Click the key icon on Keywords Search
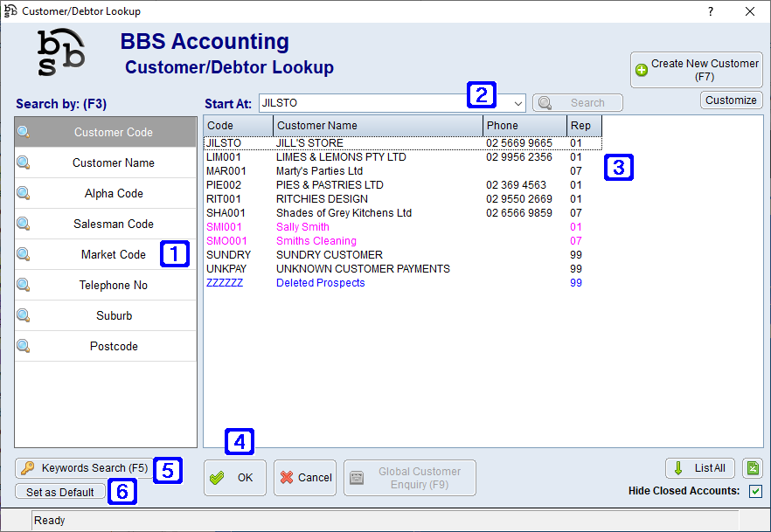This screenshot has height=532, width=771. tap(28, 468)
